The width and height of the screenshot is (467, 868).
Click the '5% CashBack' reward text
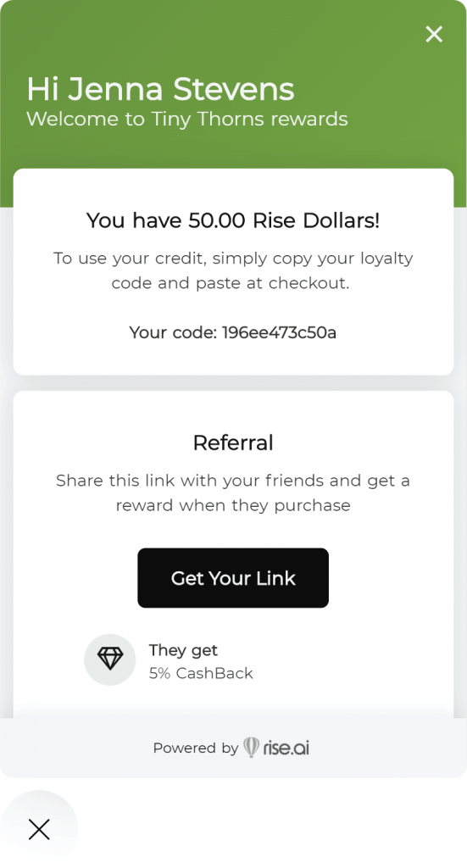tap(201, 674)
